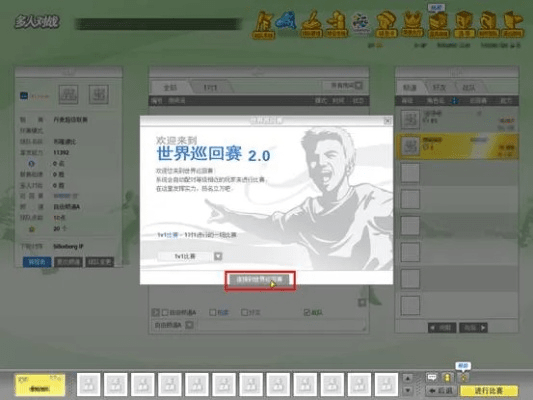This screenshot has height=400, width=533.
Task: Open the 自由频道A channel dropdown arrow
Action: [x=189, y=325]
